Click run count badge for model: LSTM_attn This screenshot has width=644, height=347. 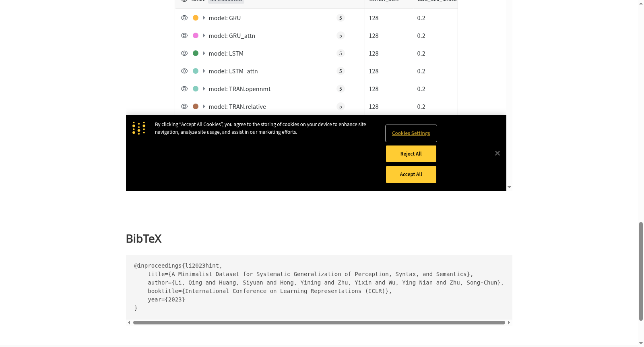point(341,71)
